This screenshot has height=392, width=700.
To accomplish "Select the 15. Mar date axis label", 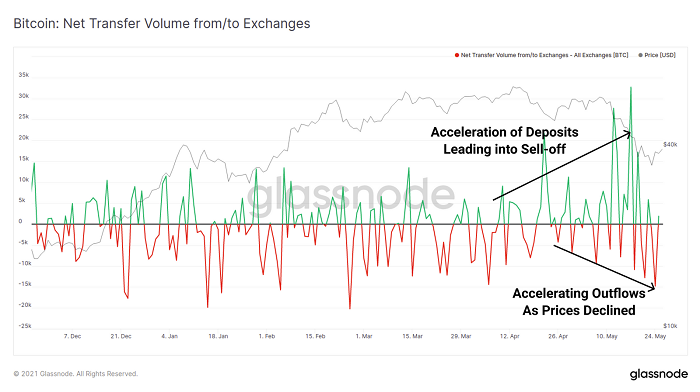I will (x=412, y=336).
